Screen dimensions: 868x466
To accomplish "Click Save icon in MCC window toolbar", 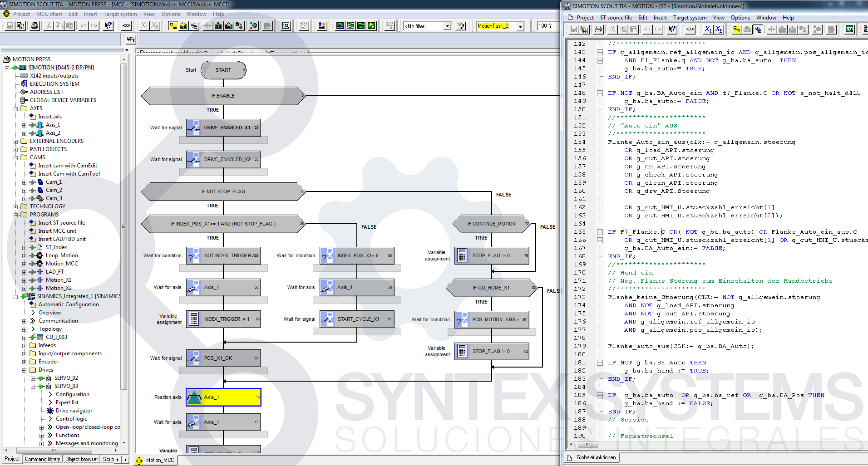I will [10, 26].
